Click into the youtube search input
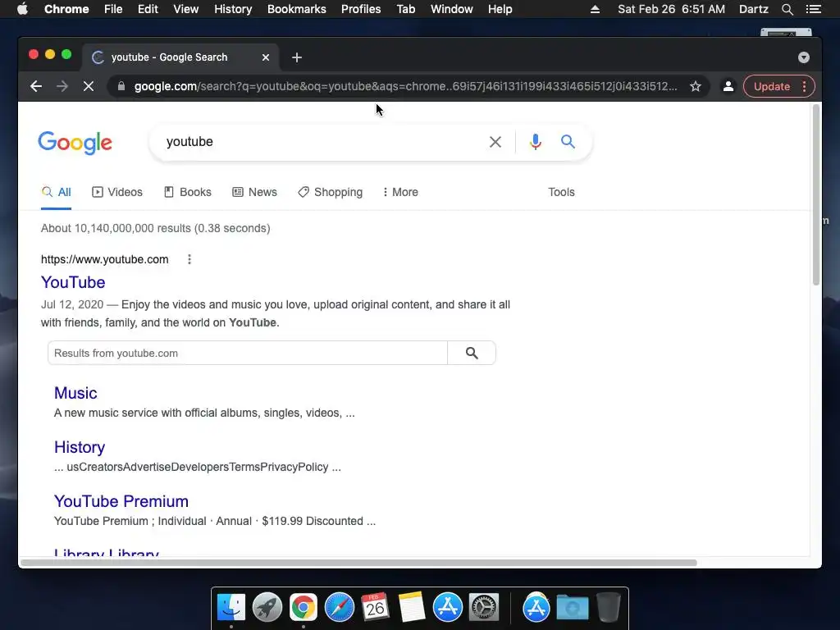Screen dimensions: 840x630 point(322,142)
